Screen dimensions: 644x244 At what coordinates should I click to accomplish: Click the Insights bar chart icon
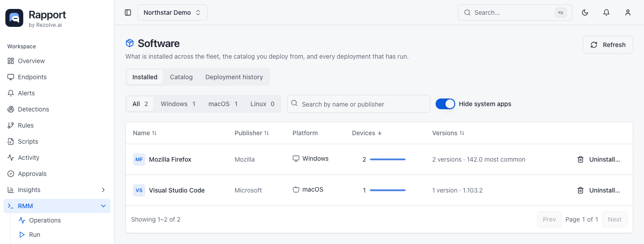[11, 190]
